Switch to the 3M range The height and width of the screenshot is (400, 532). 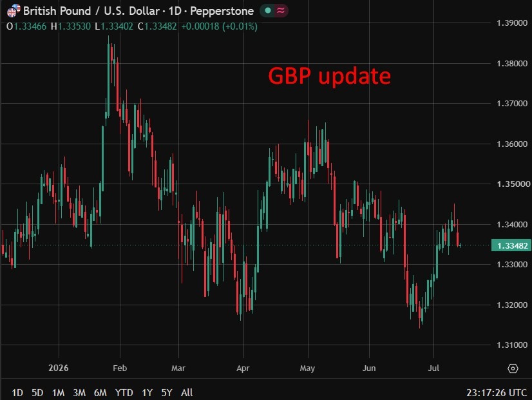(79, 392)
